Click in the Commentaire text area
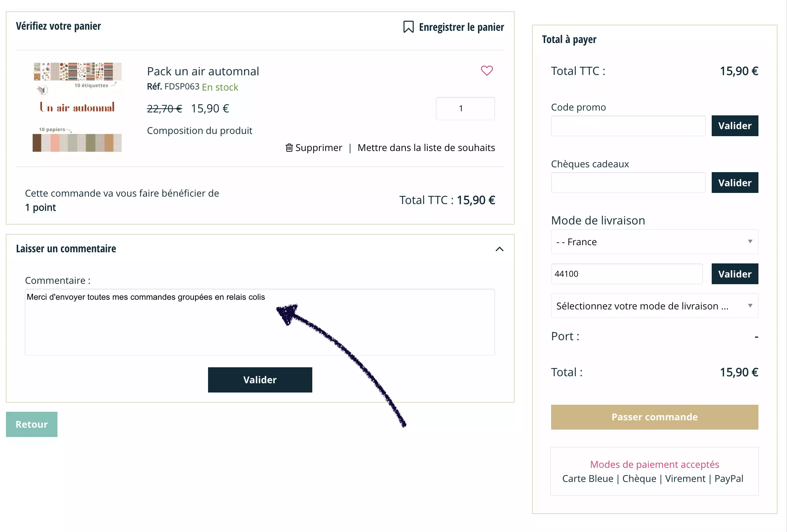This screenshot has height=532, width=787. point(260,322)
